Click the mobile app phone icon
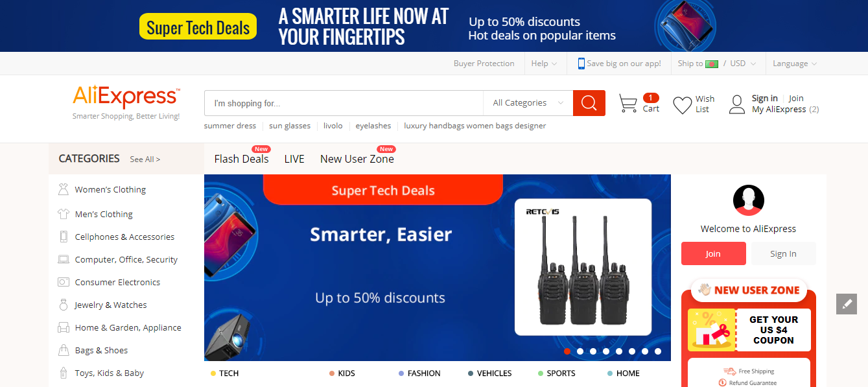The height and width of the screenshot is (387, 868). pyautogui.click(x=581, y=64)
